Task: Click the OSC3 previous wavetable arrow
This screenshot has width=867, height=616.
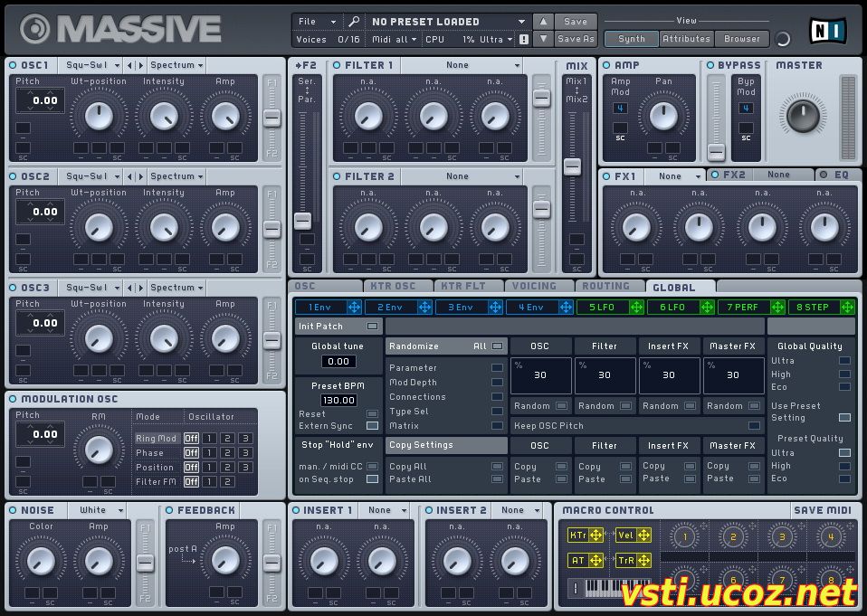Action: click(x=129, y=288)
